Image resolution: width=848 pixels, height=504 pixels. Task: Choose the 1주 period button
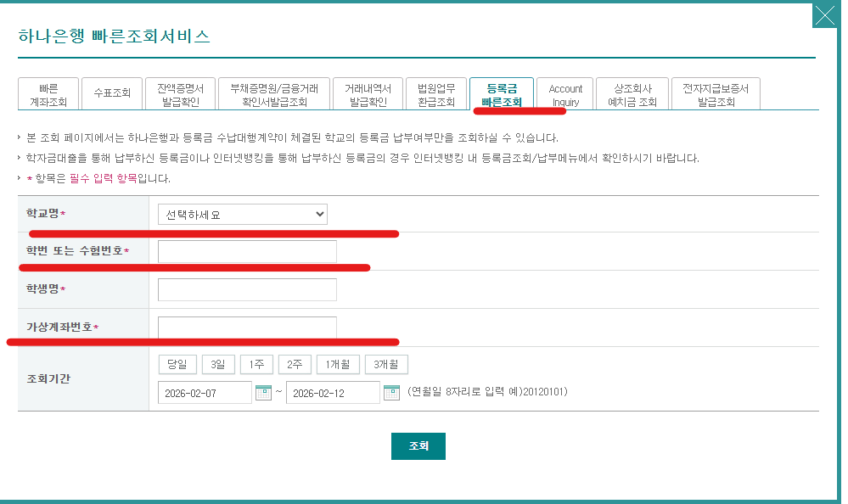pos(256,364)
